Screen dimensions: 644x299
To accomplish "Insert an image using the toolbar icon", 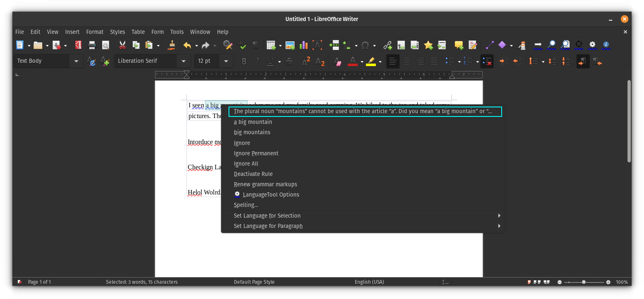I will tap(290, 45).
